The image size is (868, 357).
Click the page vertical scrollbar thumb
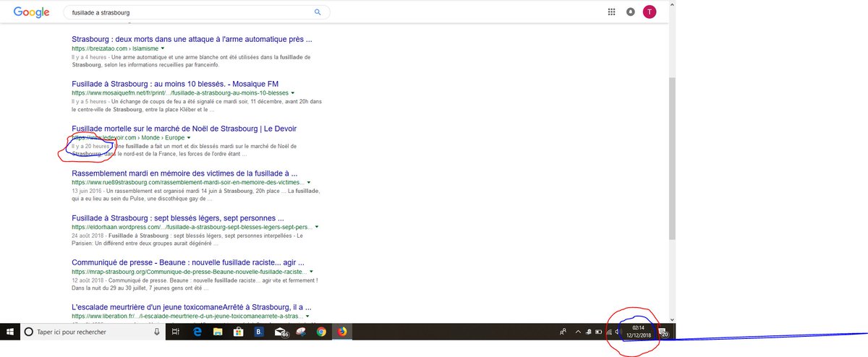(672, 159)
